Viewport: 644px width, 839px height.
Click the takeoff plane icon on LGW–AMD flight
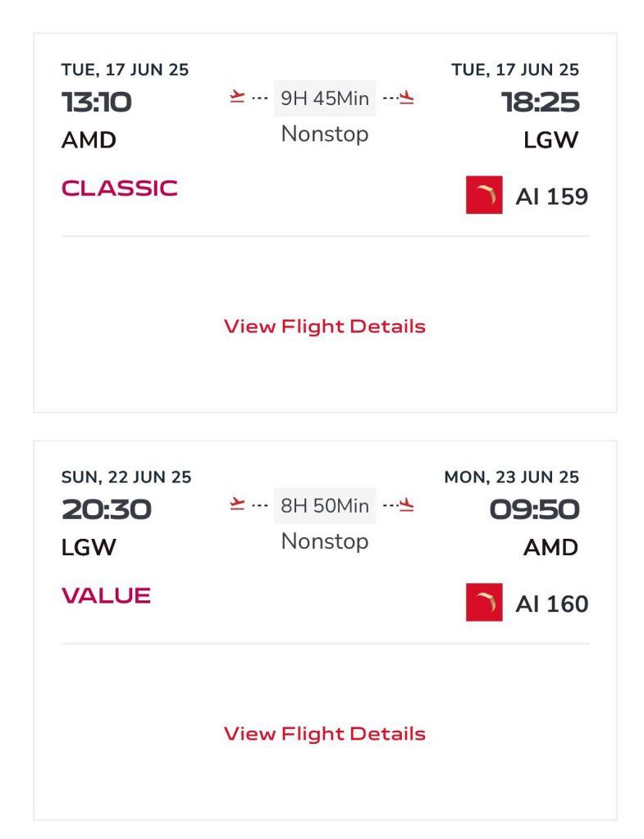click(x=237, y=505)
